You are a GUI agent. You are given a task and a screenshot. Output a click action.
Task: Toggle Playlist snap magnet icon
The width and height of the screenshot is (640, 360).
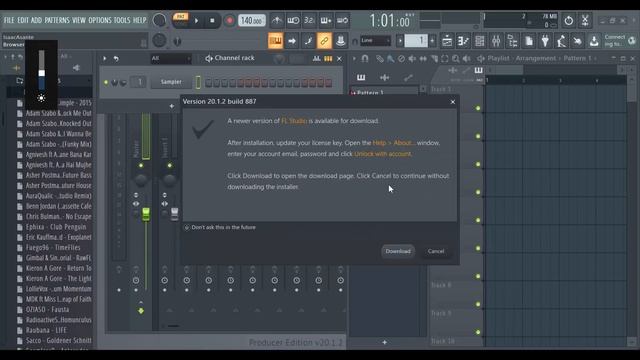[x=365, y=59]
